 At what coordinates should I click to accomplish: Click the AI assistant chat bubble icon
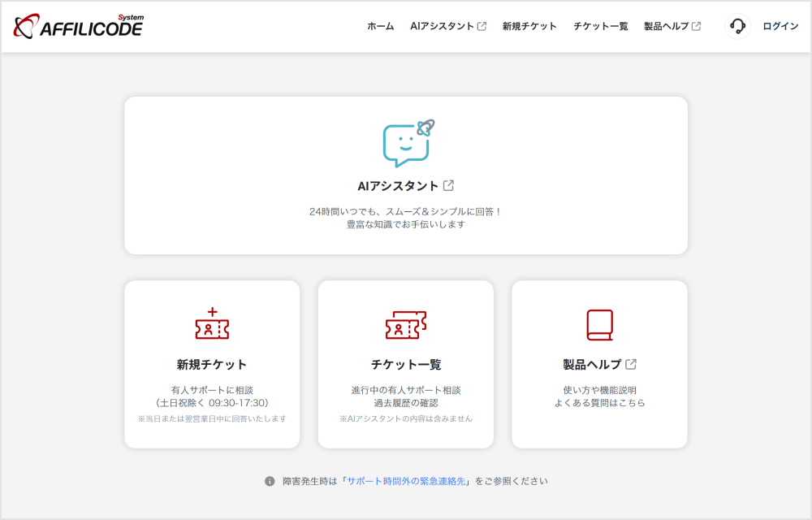[x=406, y=144]
